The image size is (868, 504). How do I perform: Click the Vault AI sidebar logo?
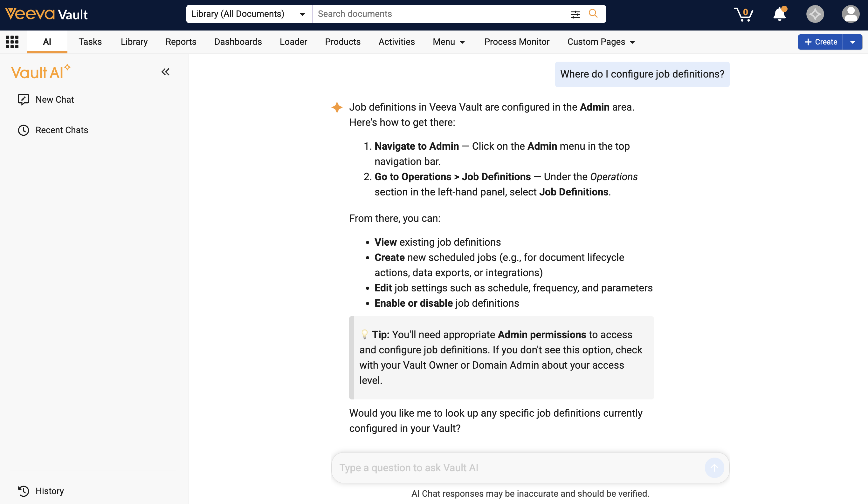coord(41,72)
